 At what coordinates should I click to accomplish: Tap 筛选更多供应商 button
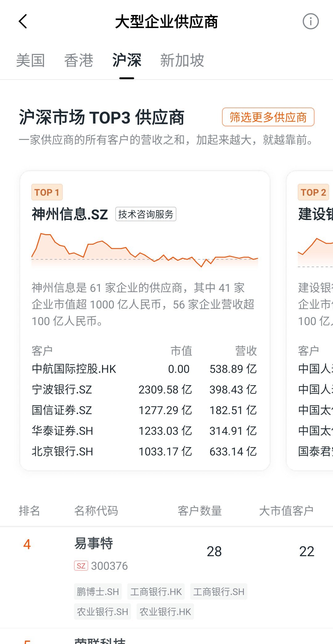[x=268, y=117]
